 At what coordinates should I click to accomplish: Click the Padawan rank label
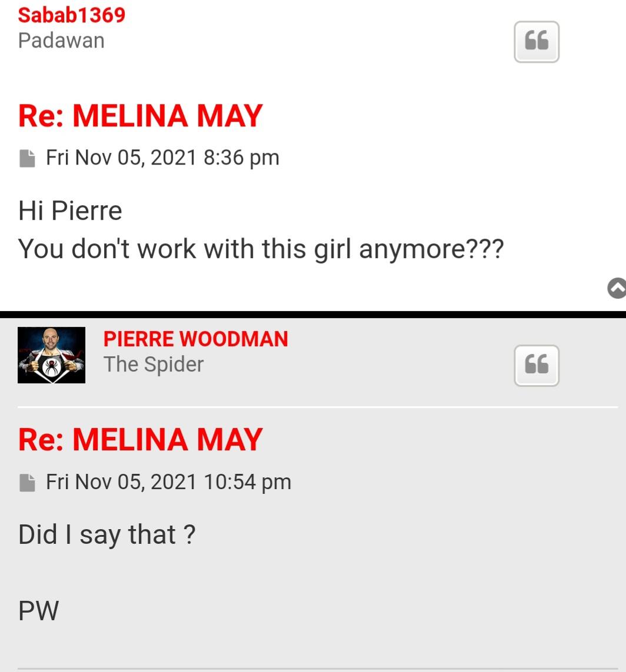pyautogui.click(x=61, y=41)
